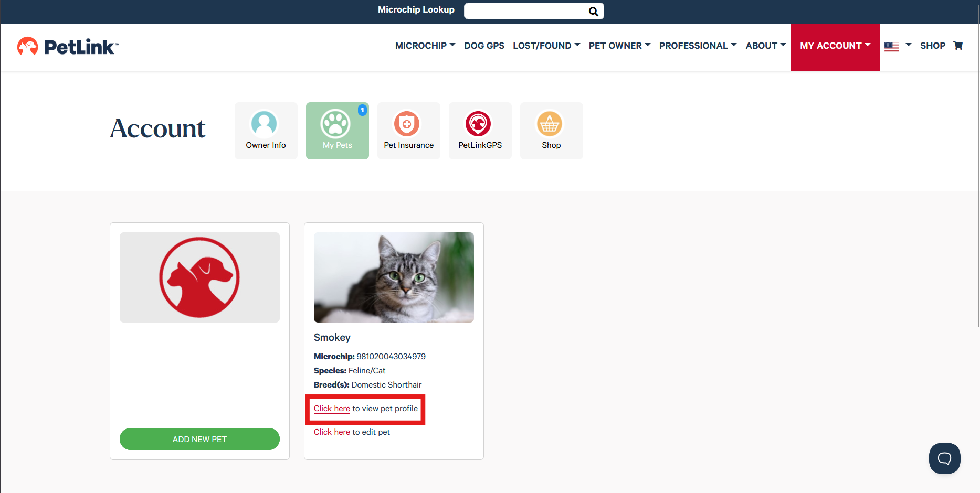Select the US flag language icon
The width and height of the screenshot is (980, 493).
(x=891, y=47)
